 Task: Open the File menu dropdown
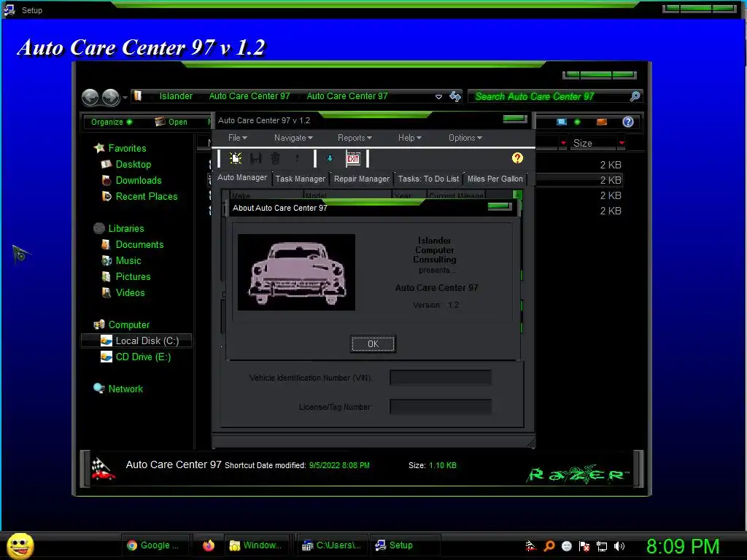pyautogui.click(x=237, y=138)
